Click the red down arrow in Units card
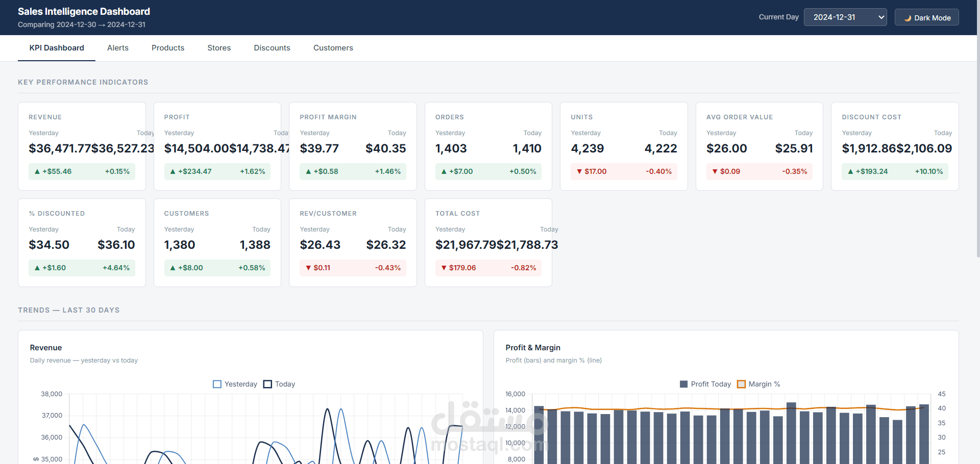Viewport: 980px width, 464px height. click(x=579, y=172)
